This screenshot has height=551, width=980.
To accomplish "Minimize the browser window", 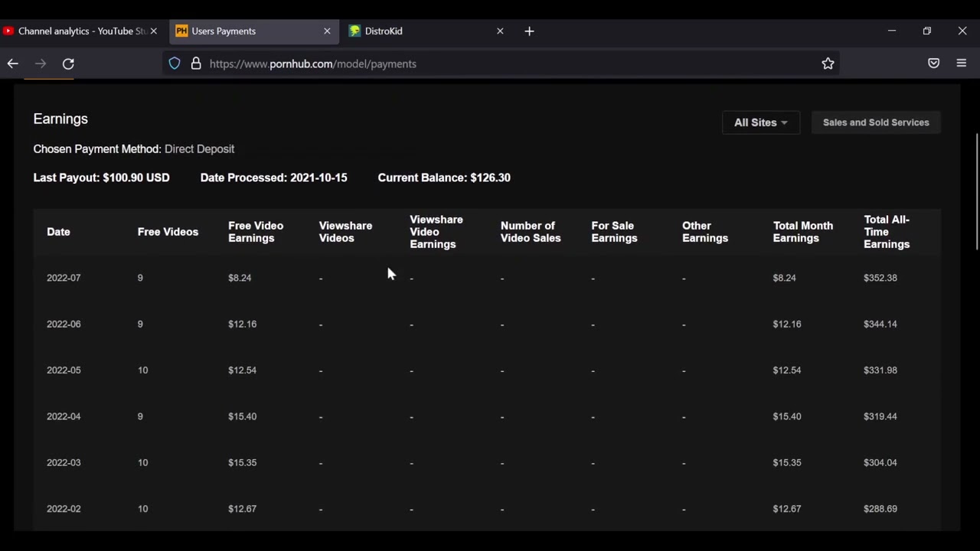I will (891, 31).
